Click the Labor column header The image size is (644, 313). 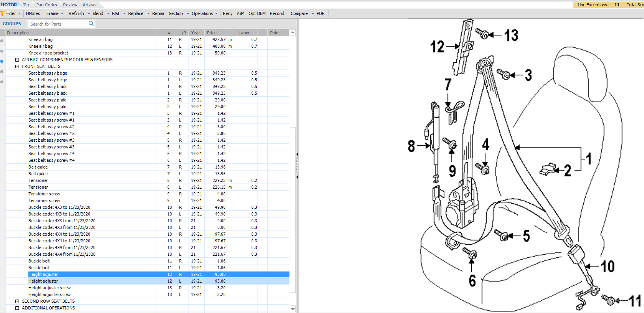[247, 33]
